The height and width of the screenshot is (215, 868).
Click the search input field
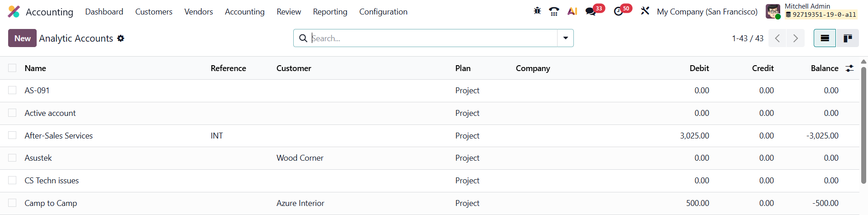(432, 38)
